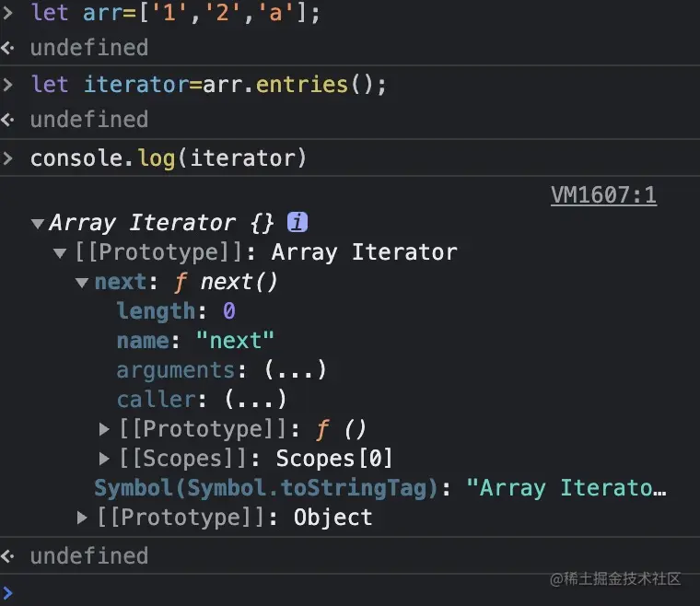Click the let iterator=arr.entries(); command line
Image resolution: width=700 pixels, height=606 pixels.
tap(208, 85)
